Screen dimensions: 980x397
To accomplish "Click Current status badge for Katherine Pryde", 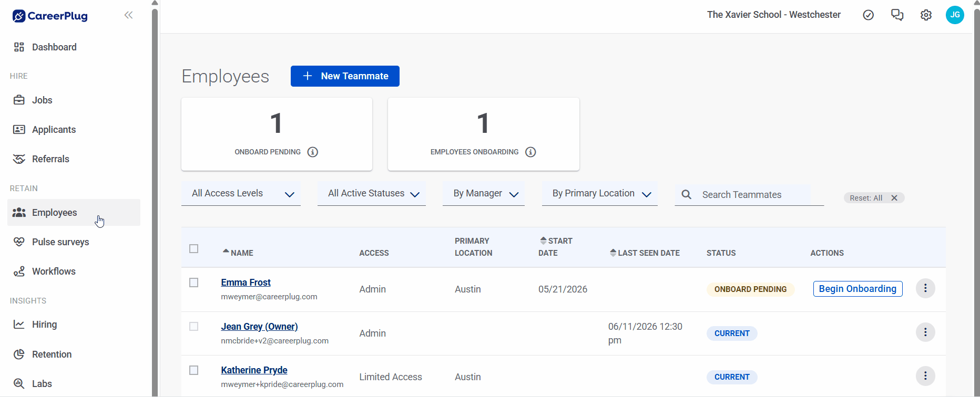I will tap(732, 377).
